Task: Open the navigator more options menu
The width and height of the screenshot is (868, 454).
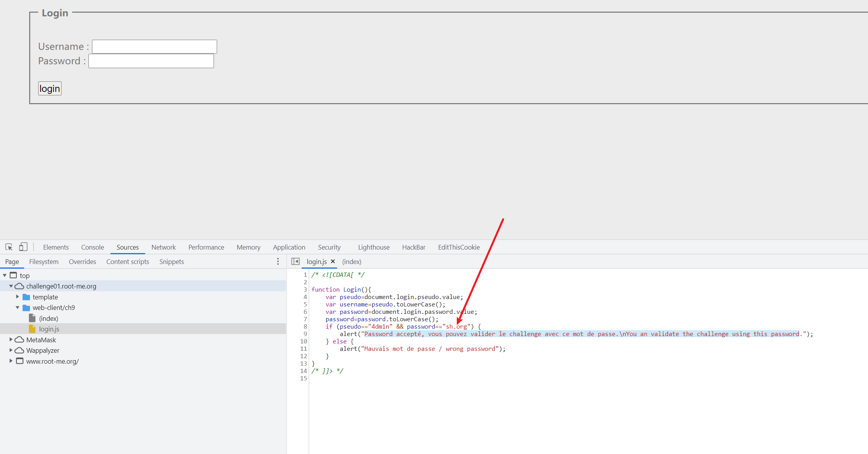Action: click(x=278, y=261)
